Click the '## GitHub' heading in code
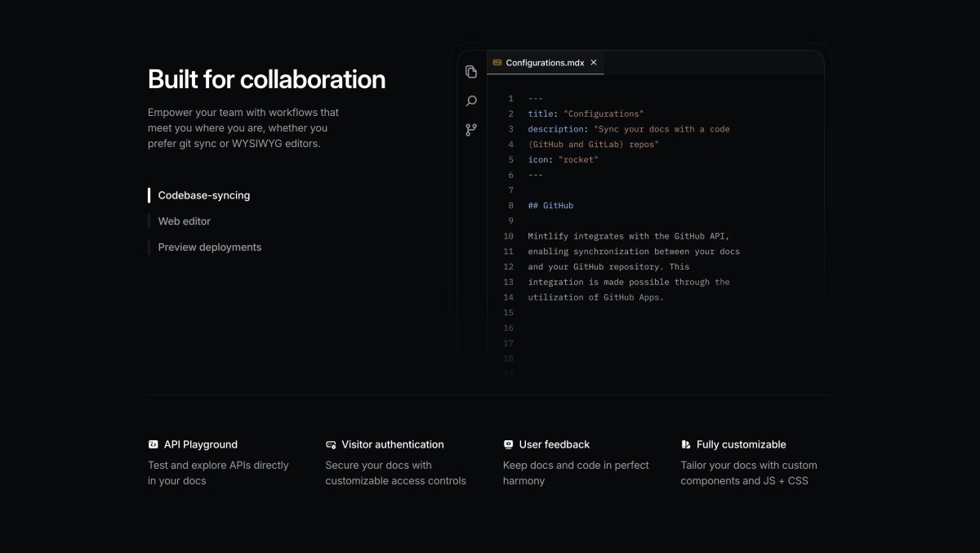This screenshot has height=553, width=980. [550, 205]
